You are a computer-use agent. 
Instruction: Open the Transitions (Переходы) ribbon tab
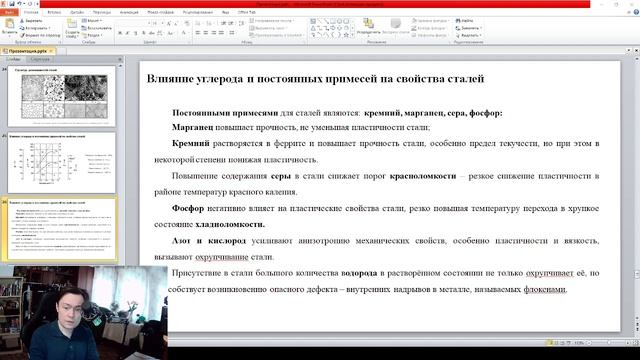click(102, 12)
